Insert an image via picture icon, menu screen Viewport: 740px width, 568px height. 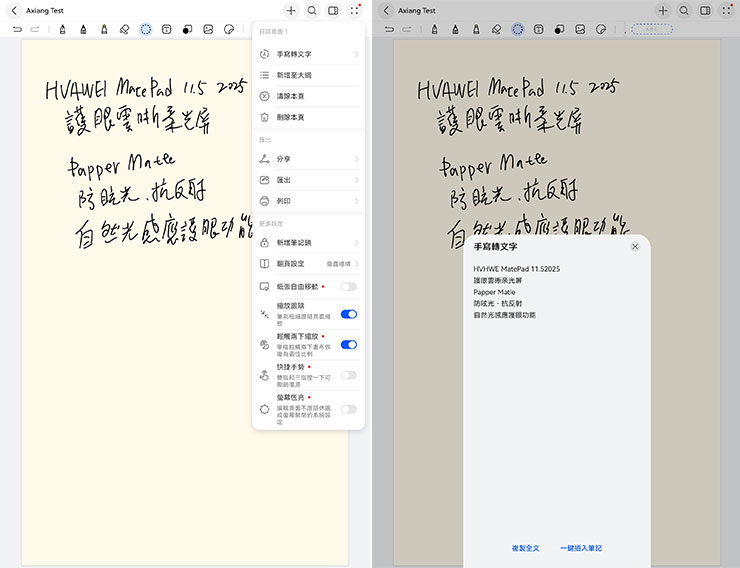(x=208, y=29)
